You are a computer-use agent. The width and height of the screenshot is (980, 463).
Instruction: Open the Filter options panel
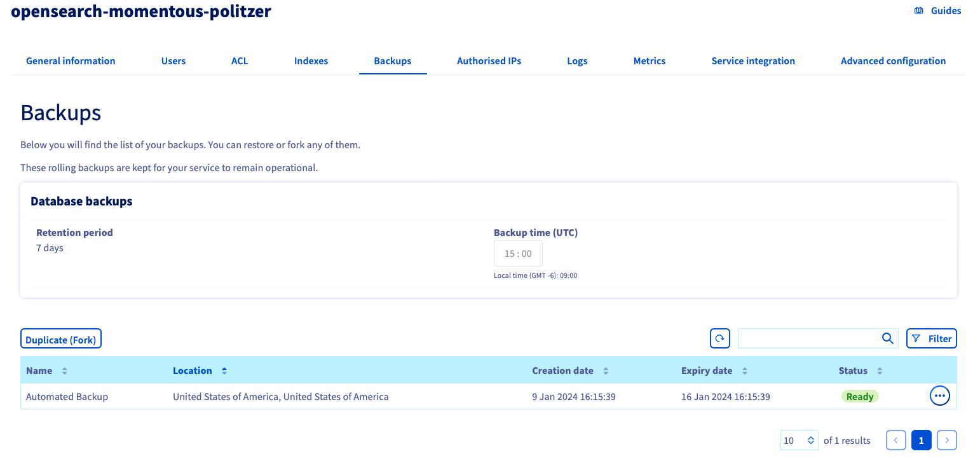931,338
